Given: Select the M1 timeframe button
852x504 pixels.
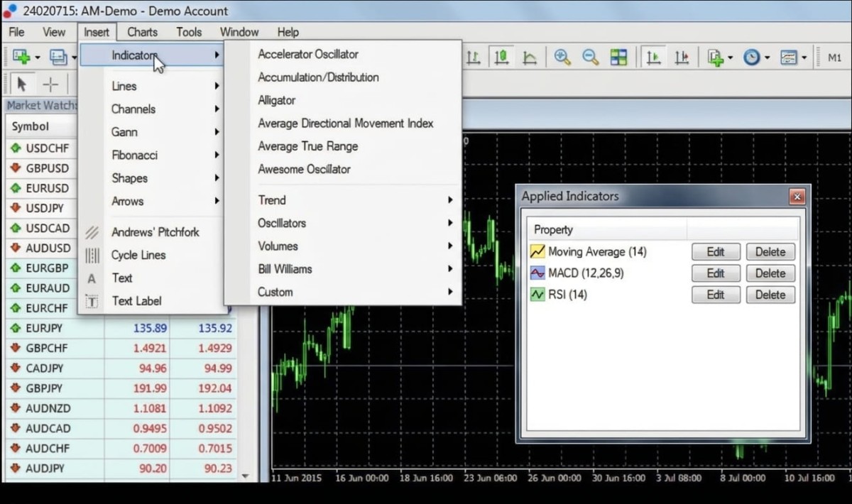Looking at the screenshot, I should 835,58.
